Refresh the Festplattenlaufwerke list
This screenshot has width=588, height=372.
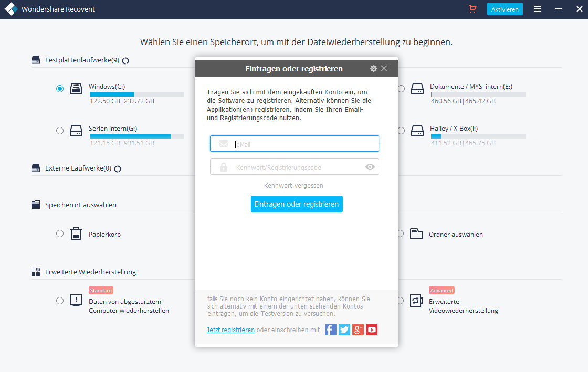[x=126, y=61]
